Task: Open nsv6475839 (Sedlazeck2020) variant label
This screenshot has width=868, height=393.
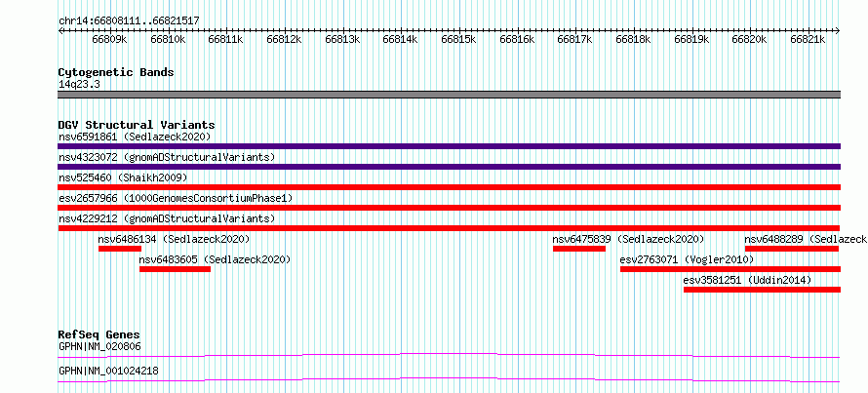Action: coord(628,239)
